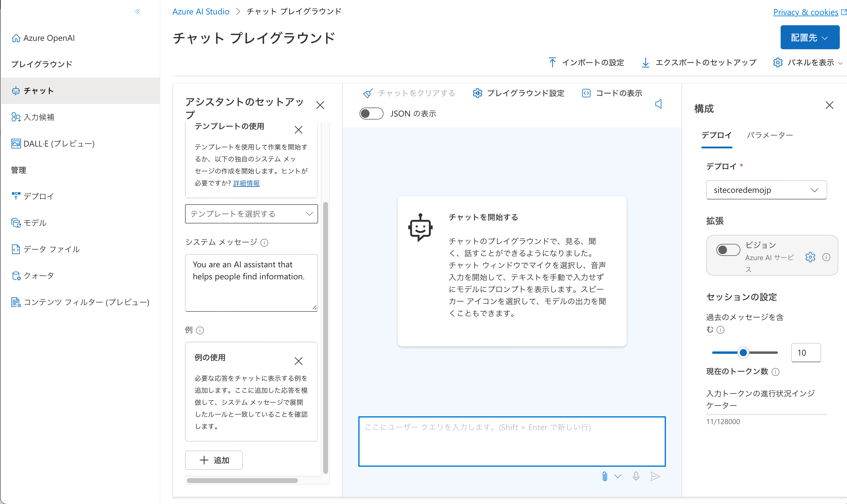Screen dimensions: 847x504
Task: Click the send message arrow icon
Action: [x=656, y=476]
